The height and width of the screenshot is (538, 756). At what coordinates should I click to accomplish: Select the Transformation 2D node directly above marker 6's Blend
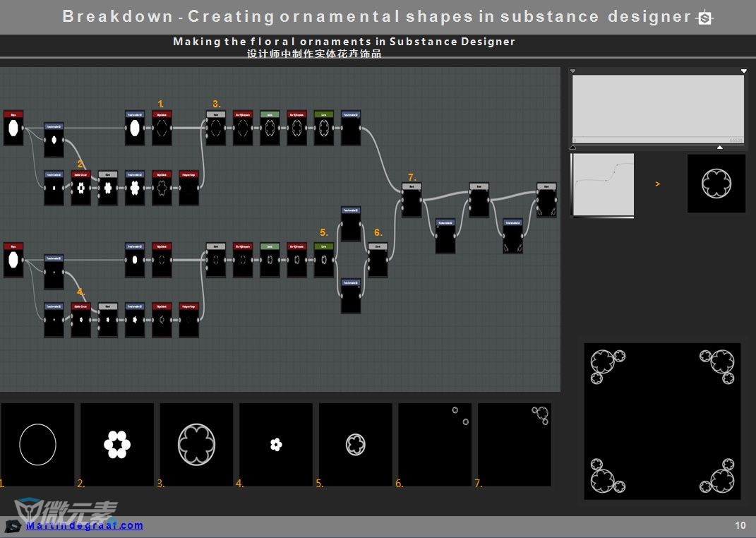[x=351, y=224]
